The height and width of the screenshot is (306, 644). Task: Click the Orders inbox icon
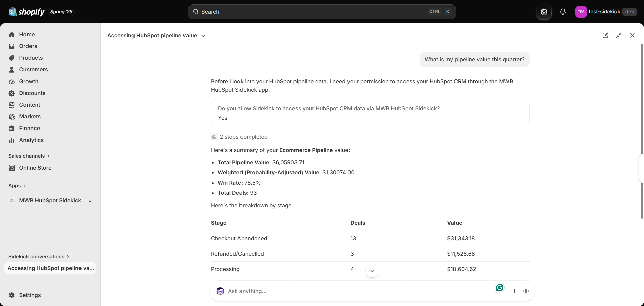coord(12,46)
